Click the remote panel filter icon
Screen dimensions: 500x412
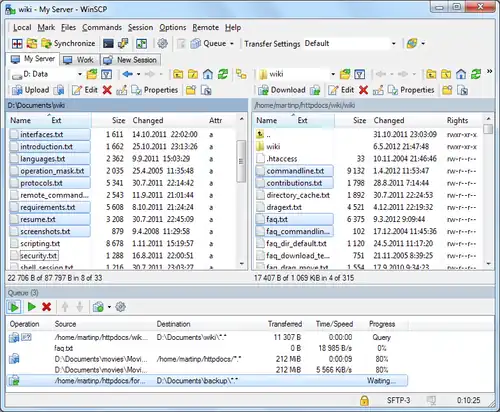[359, 74]
